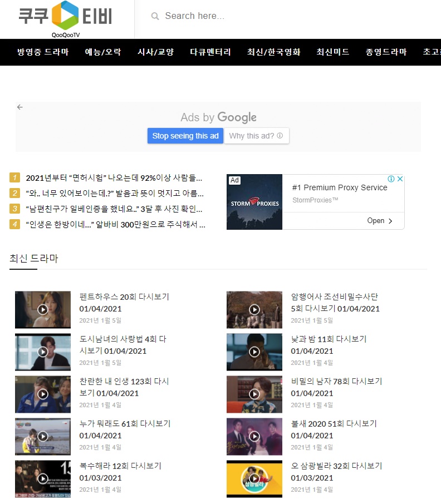Click the chevron next to Open
Screen dimensions: 441x504
pos(390,221)
